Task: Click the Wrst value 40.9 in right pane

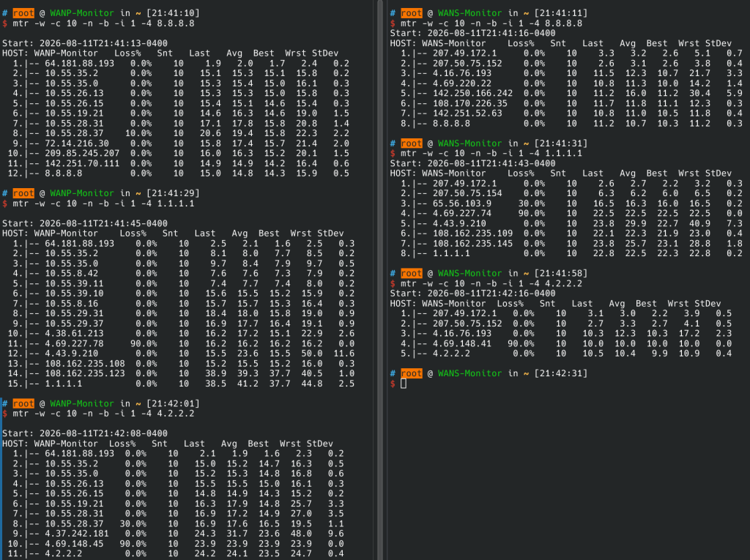Action: coord(699,223)
